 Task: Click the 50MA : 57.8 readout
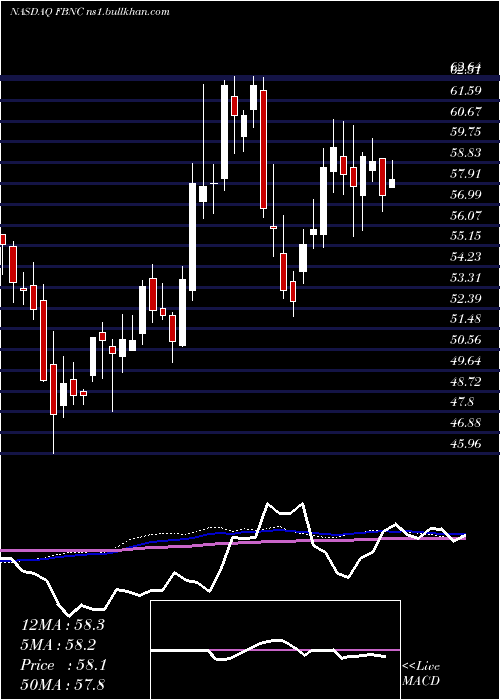tap(63, 684)
